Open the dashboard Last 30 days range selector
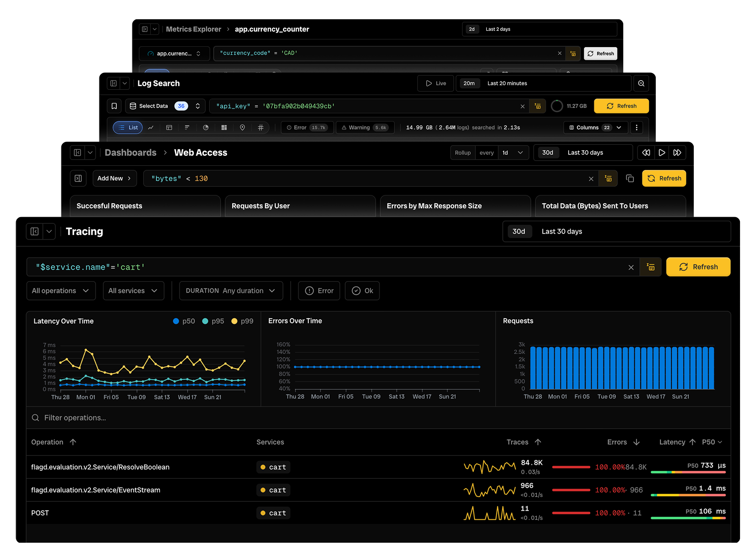The width and height of the screenshot is (756, 556). click(583, 153)
